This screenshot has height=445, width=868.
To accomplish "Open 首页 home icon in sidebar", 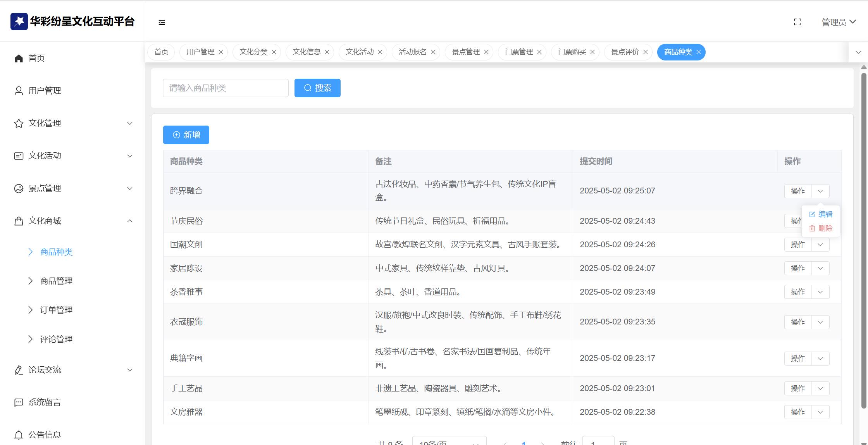I will coord(19,58).
